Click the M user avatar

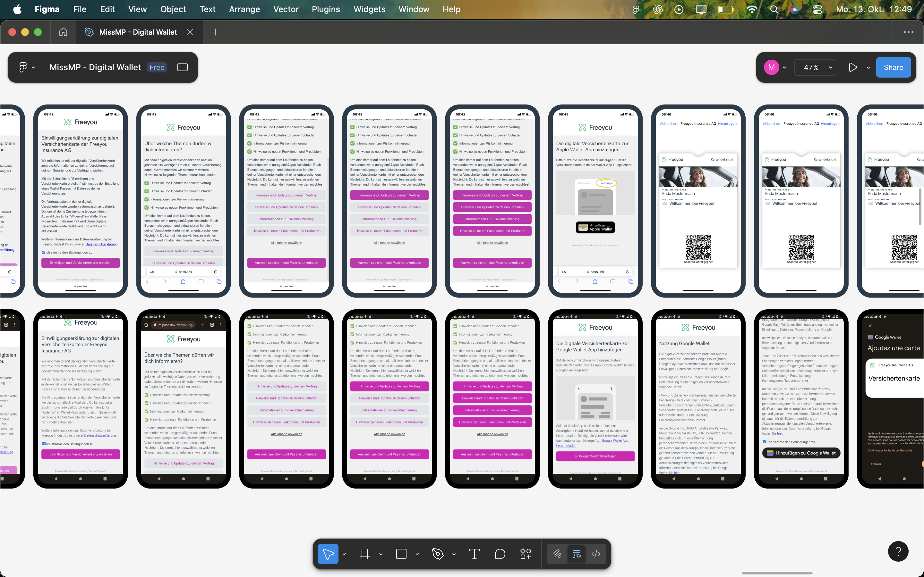click(771, 68)
